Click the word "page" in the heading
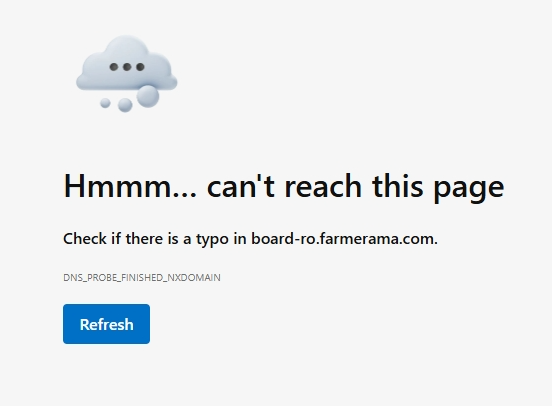The image size is (552, 406). coord(469,189)
